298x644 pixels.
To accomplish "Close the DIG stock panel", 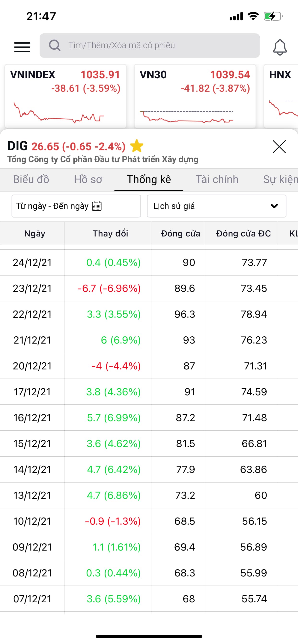I will coord(279,146).
